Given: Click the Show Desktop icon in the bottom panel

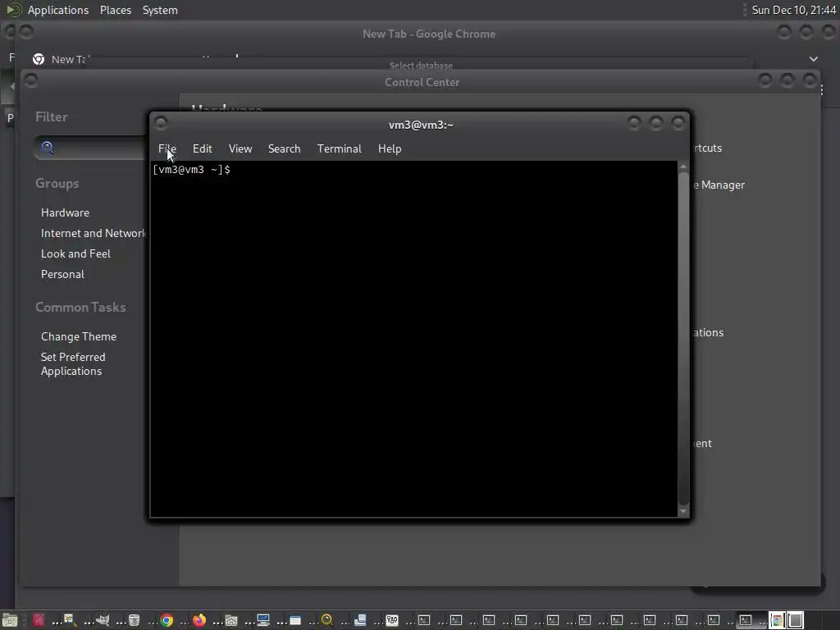Looking at the screenshot, I should click(x=10, y=620).
